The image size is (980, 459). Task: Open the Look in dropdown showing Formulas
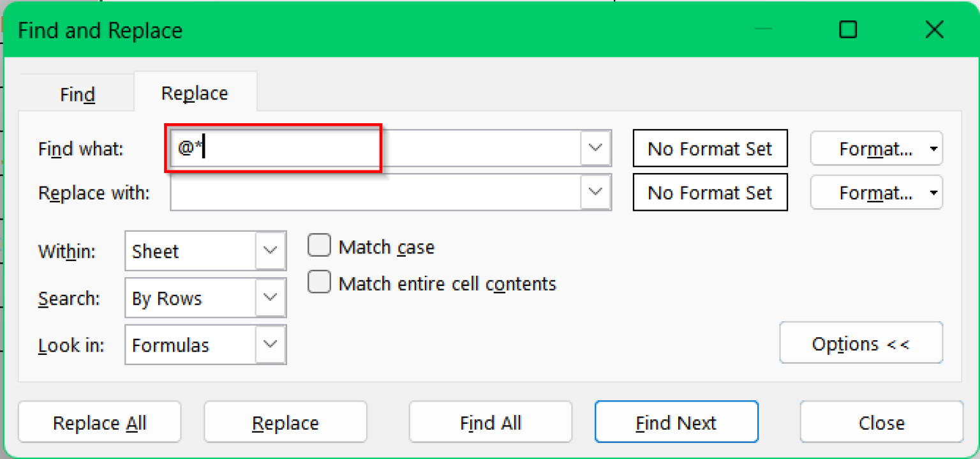point(269,345)
